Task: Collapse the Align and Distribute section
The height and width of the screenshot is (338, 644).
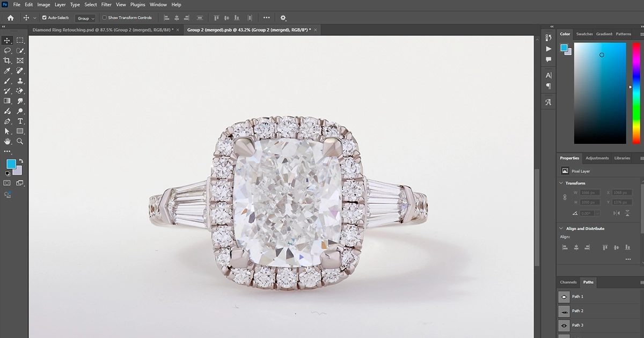Action: [561, 228]
